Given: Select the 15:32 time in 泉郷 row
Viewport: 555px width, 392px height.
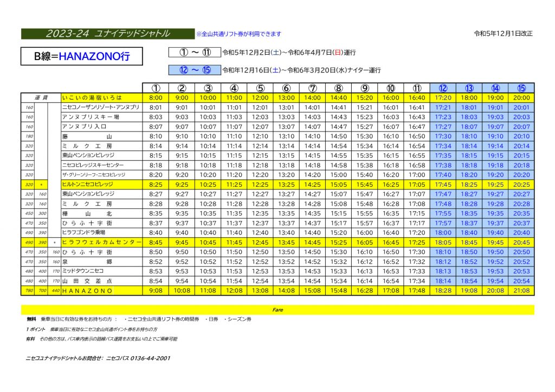Looking at the screenshot, I should (338, 262).
